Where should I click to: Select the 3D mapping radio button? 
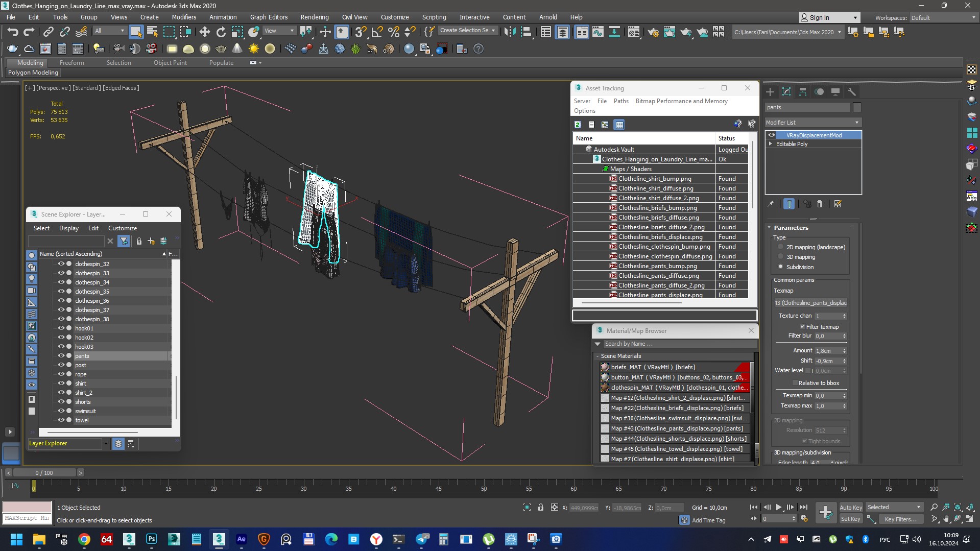tap(780, 257)
